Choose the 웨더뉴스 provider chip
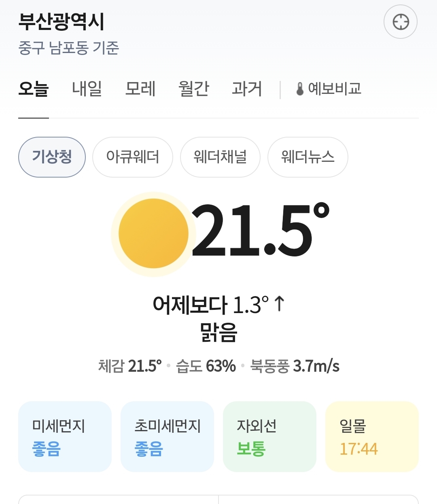 point(308,157)
